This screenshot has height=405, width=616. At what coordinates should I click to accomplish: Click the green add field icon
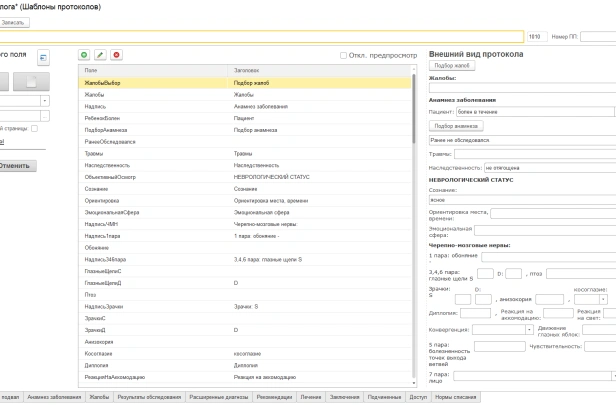point(84,54)
